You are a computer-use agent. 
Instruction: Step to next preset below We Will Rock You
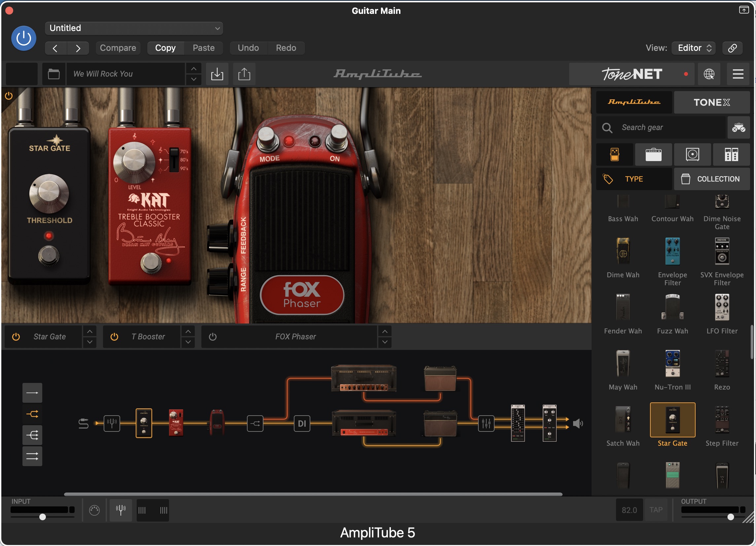pos(194,79)
